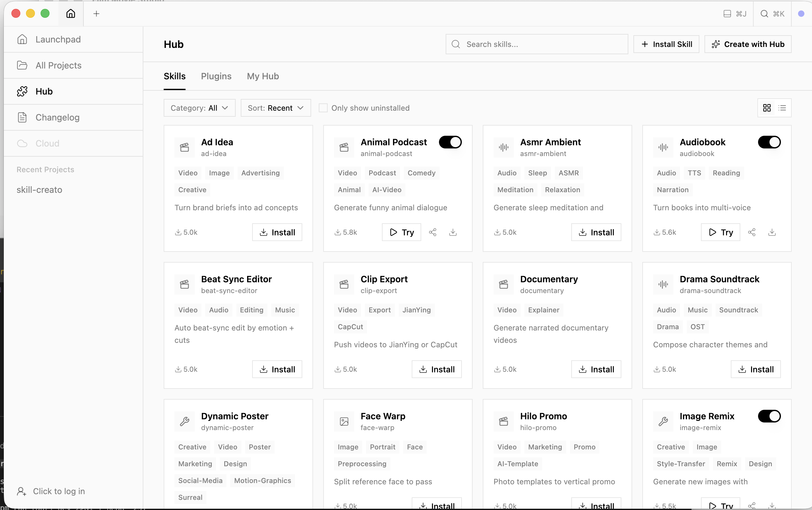Click the OST tag on Drama Soundtrack

(697, 327)
